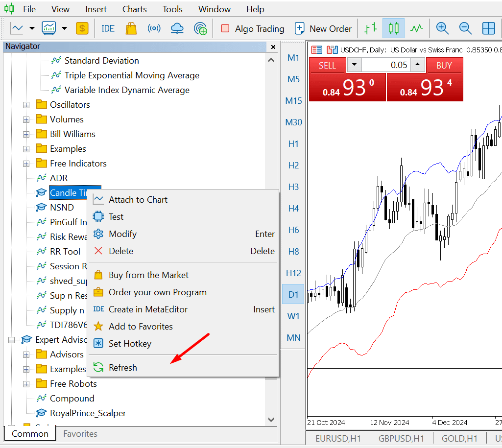Switch chart to bar chart icon

(x=370, y=28)
